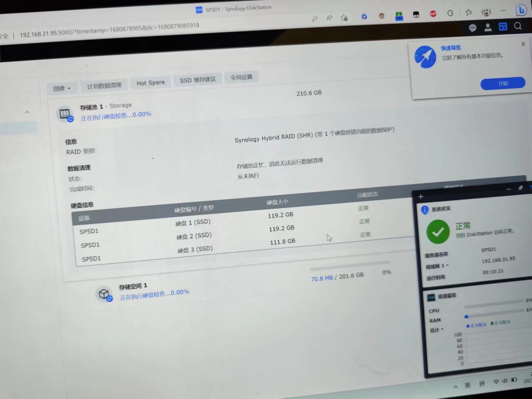Open the 总计 network dropdown
The height and width of the screenshot is (399, 532).
click(437, 330)
